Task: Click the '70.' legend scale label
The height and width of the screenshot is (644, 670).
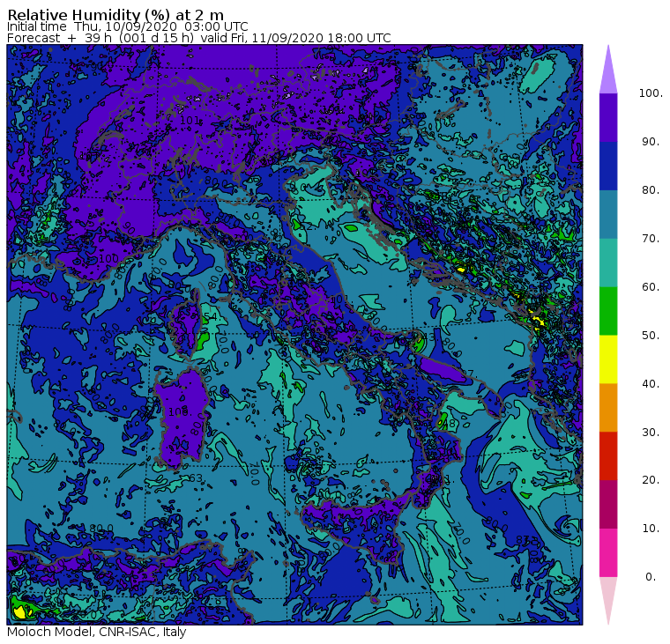Action: [651, 238]
